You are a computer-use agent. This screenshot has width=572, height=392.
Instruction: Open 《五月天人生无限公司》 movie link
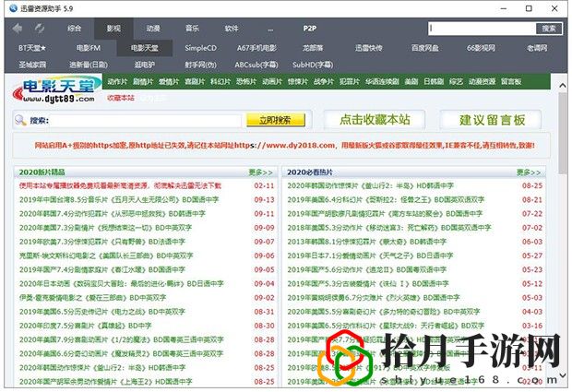click(119, 200)
